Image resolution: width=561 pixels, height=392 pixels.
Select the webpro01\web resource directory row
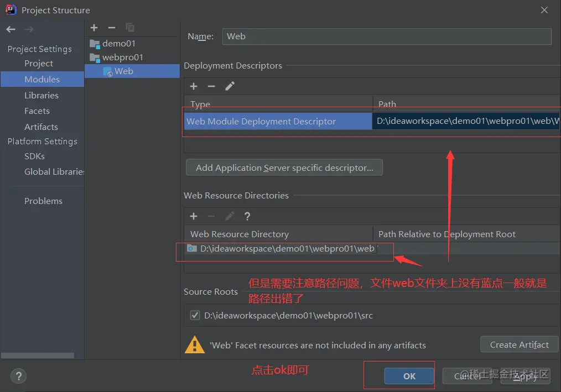[x=372, y=249]
